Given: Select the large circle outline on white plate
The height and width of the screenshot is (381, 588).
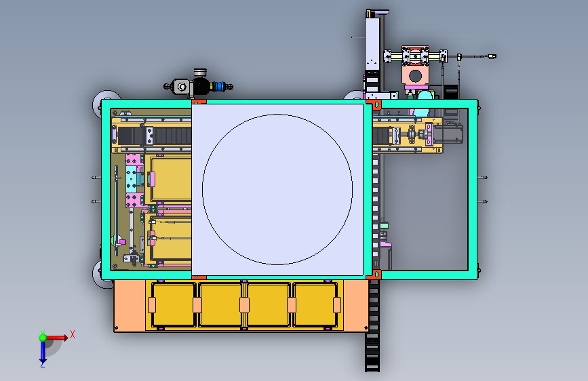Looking at the screenshot, I should coord(277,189).
